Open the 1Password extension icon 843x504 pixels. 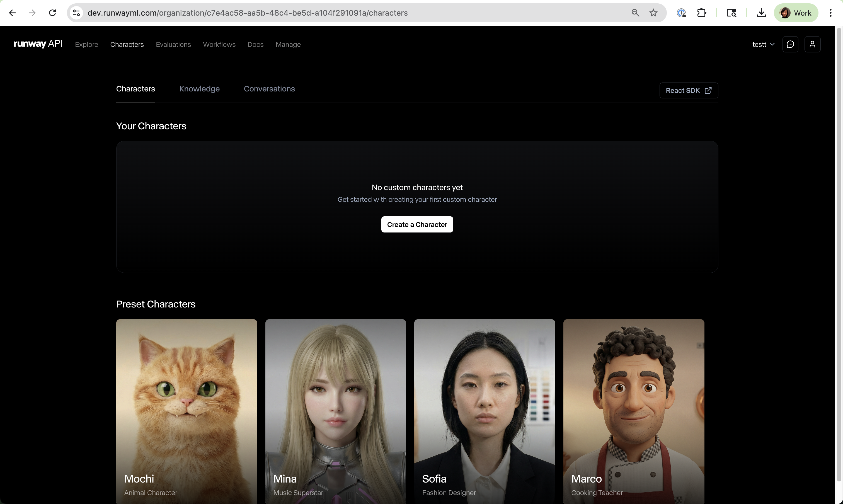coord(682,13)
